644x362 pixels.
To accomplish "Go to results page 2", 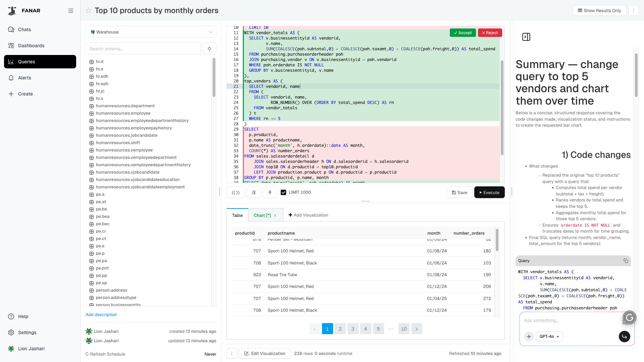I will pyautogui.click(x=340, y=328).
